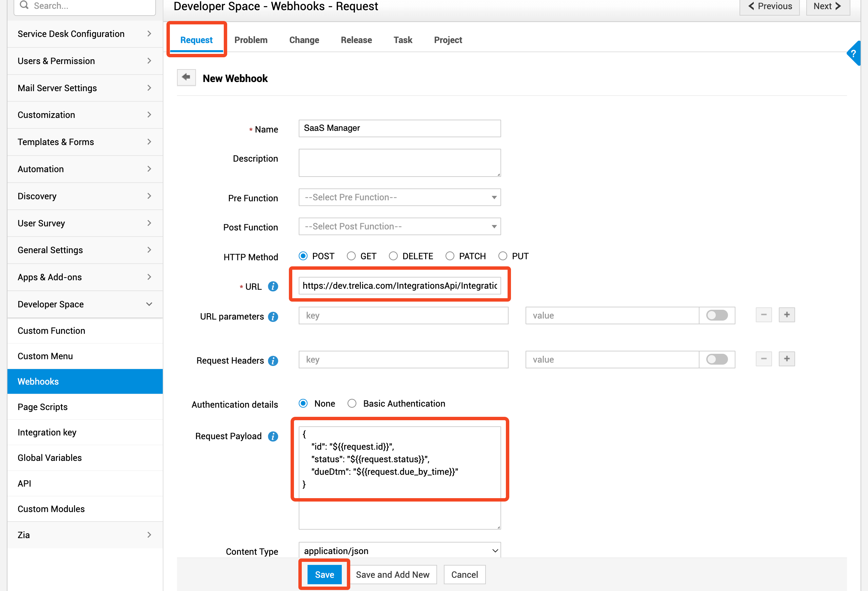
Task: Add URL parameters row with plus button
Action: [787, 315]
